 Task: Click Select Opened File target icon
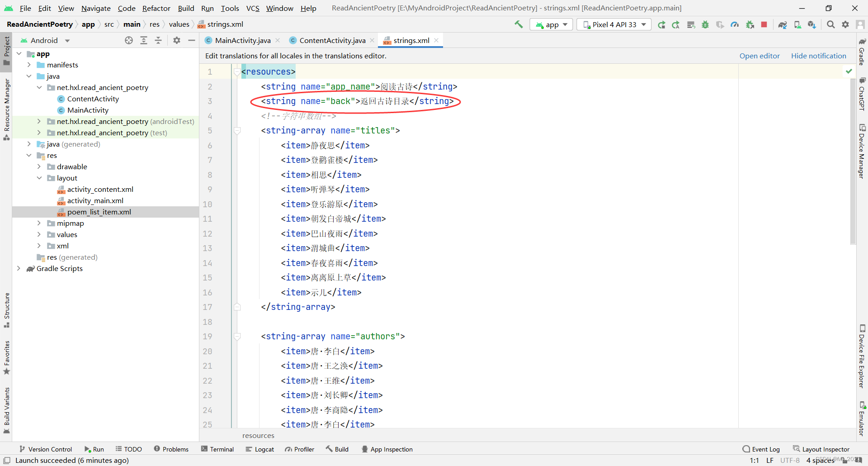[129, 40]
